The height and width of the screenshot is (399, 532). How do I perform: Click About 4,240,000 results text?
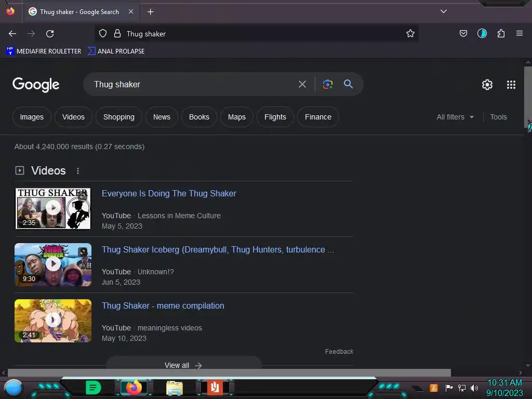click(79, 147)
